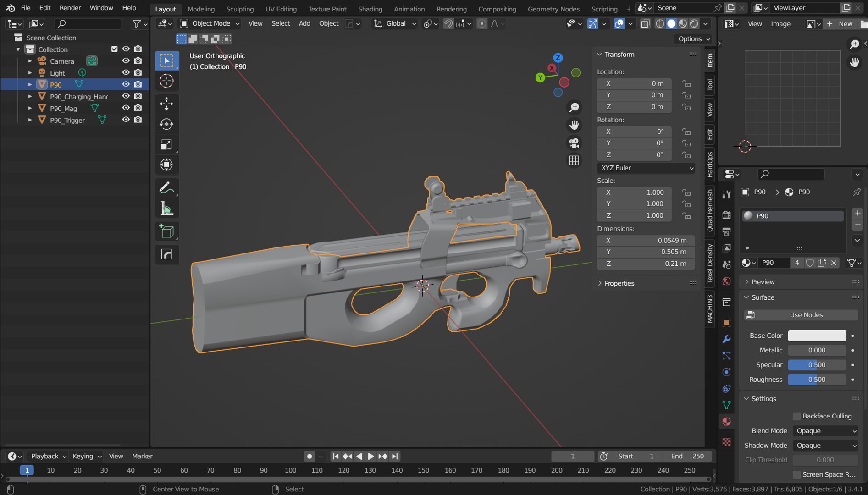Disable rendering for P90_Charging_Hand object
The height and width of the screenshot is (495, 868).
click(x=138, y=96)
